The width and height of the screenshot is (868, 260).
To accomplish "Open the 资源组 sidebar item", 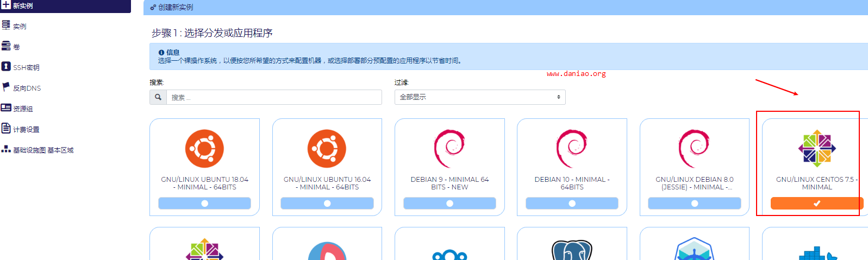I will 23,109.
